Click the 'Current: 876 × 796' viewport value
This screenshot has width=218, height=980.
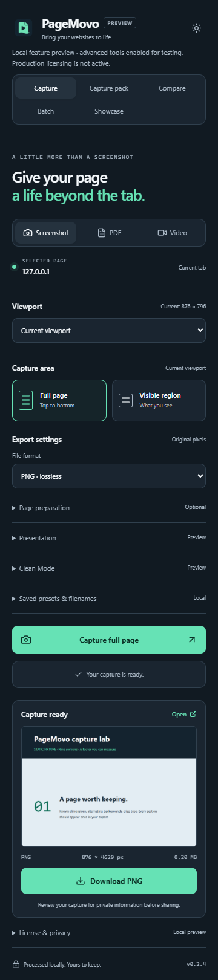[183, 307]
